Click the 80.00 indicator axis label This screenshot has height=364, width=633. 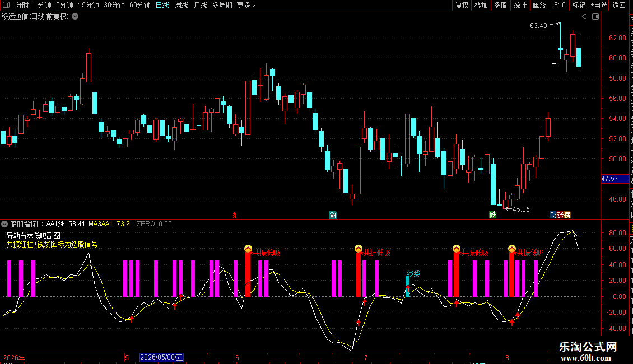(x=617, y=233)
